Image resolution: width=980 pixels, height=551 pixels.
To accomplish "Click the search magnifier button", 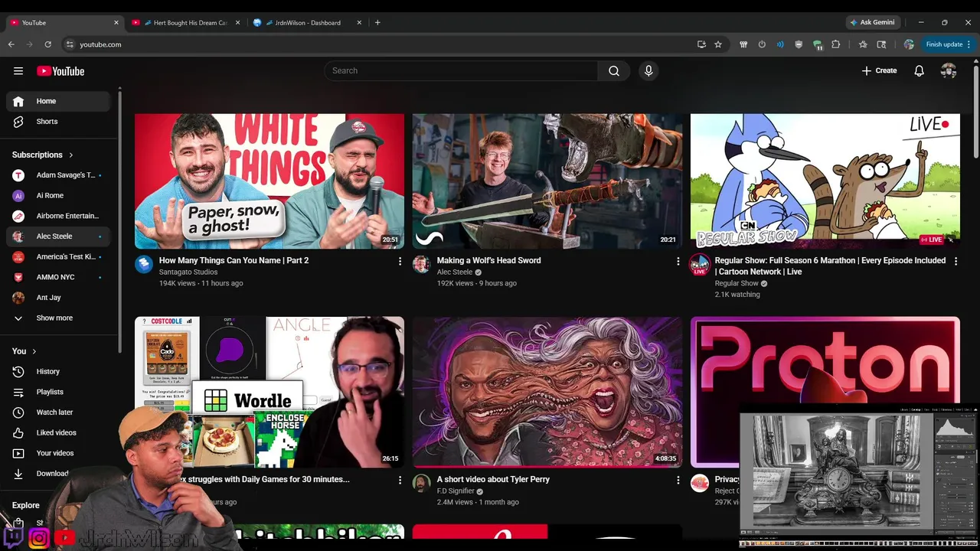I will click(614, 71).
